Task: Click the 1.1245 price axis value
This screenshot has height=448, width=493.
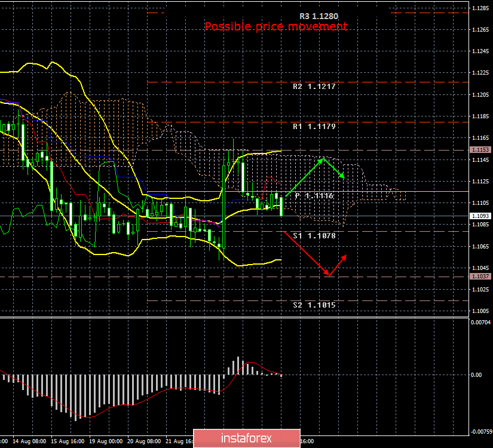Action: [480, 51]
